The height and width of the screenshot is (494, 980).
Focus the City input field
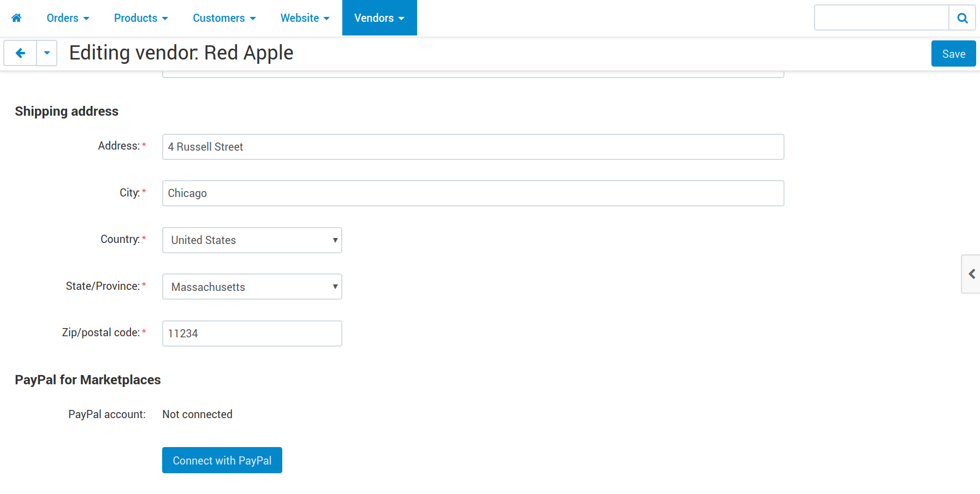coord(473,193)
